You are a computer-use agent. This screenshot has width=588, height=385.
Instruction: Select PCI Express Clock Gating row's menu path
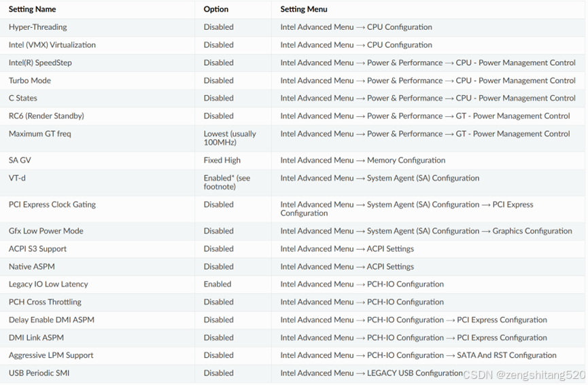point(407,209)
